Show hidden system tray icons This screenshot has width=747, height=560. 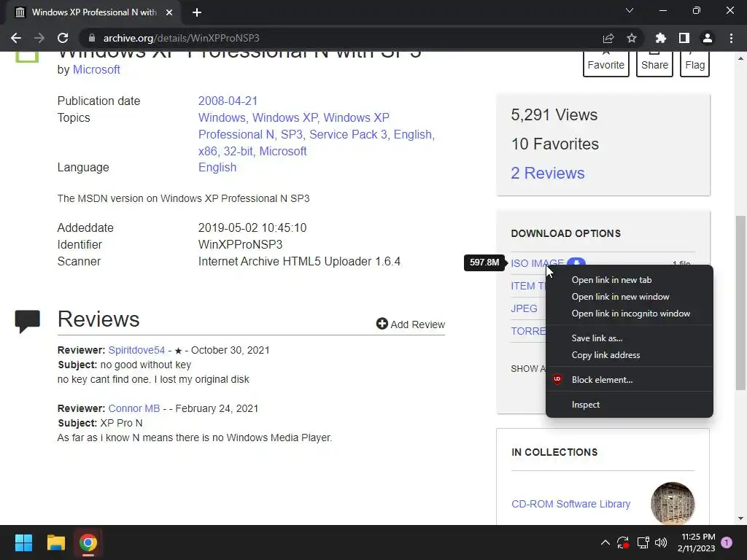pyautogui.click(x=605, y=542)
